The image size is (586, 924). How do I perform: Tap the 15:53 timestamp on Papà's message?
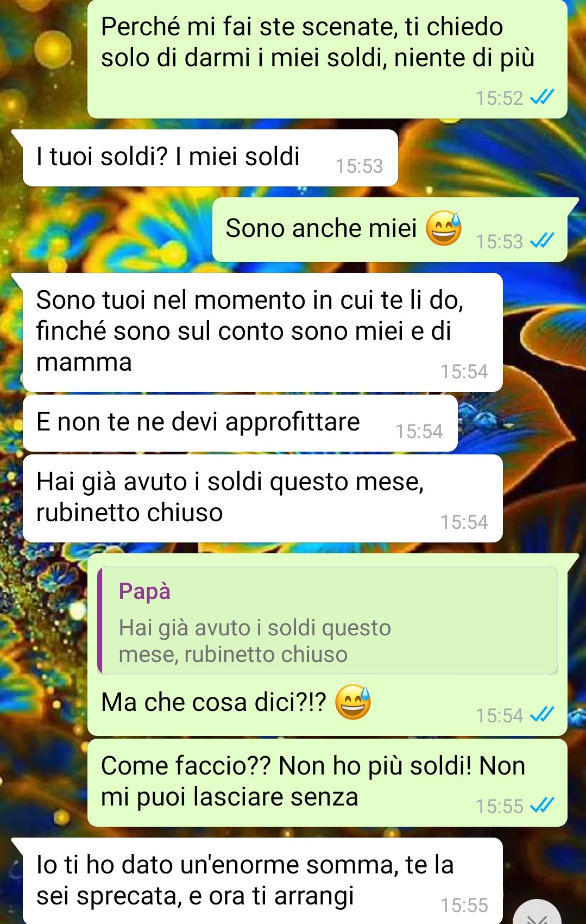(x=359, y=166)
